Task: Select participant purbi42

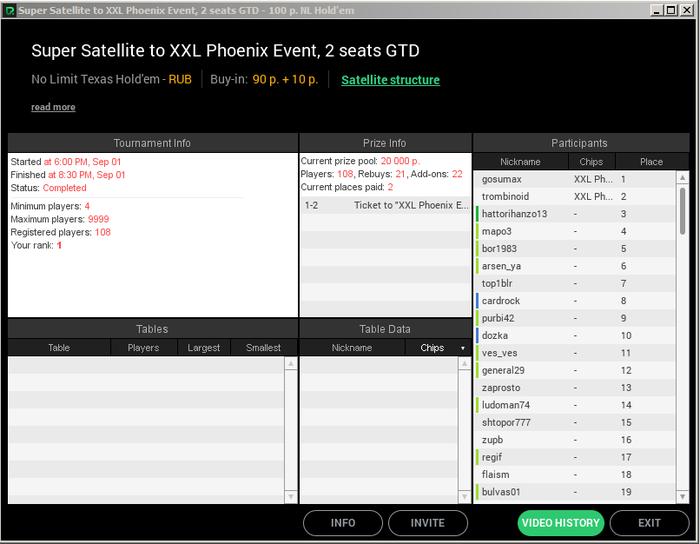Action: point(575,318)
